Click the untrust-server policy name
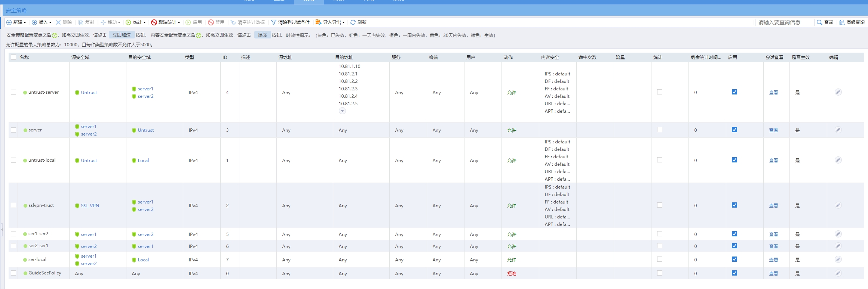 tap(43, 92)
